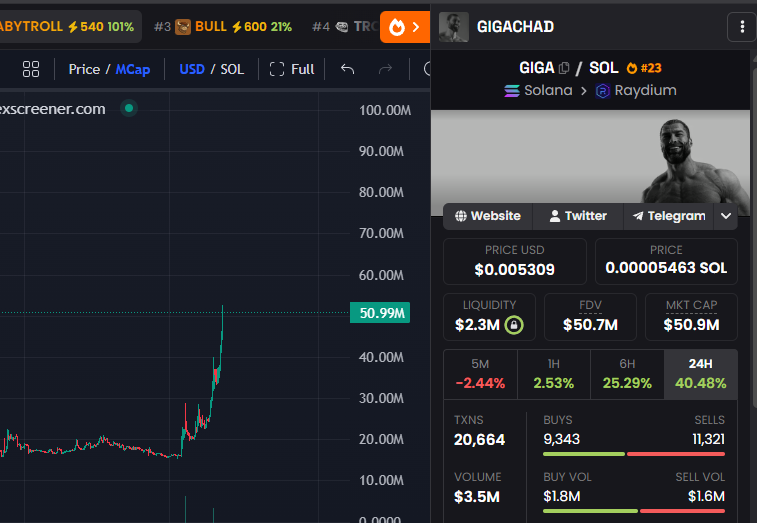This screenshot has width=757, height=523.
Task: Expand more social links chevron
Action: pos(726,216)
